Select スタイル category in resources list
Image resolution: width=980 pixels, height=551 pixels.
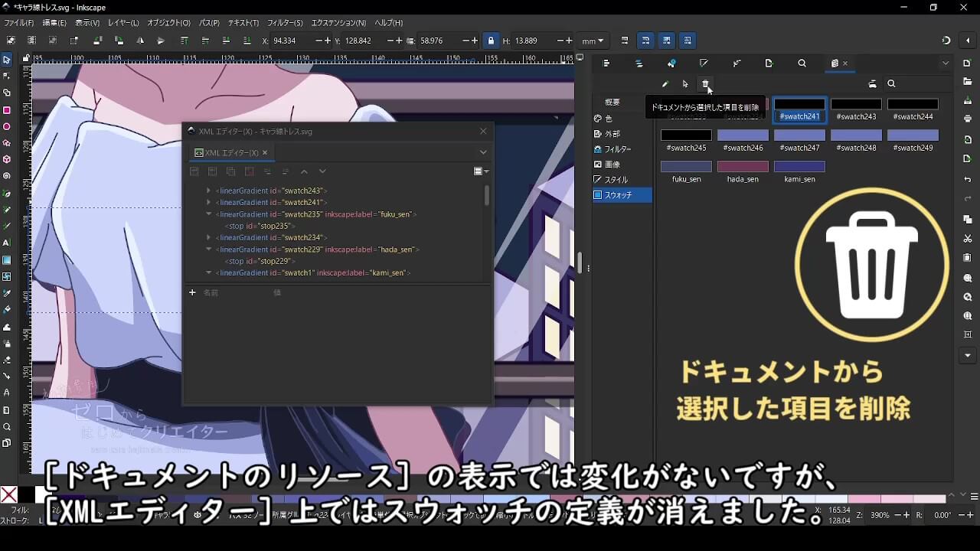click(622, 180)
